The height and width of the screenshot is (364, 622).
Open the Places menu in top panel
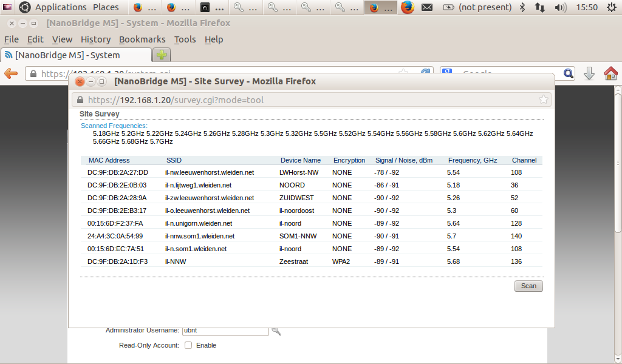pyautogui.click(x=106, y=7)
